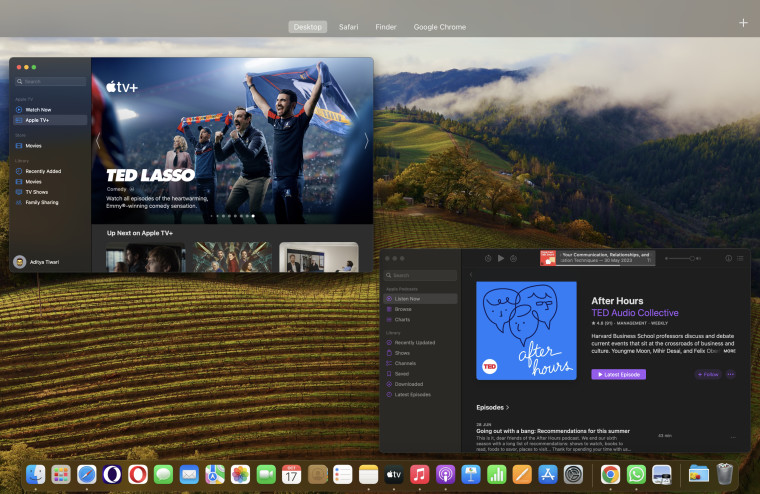Image resolution: width=760 pixels, height=494 pixels.
Task: Open WhatsApp from the Dock
Action: coord(636,474)
